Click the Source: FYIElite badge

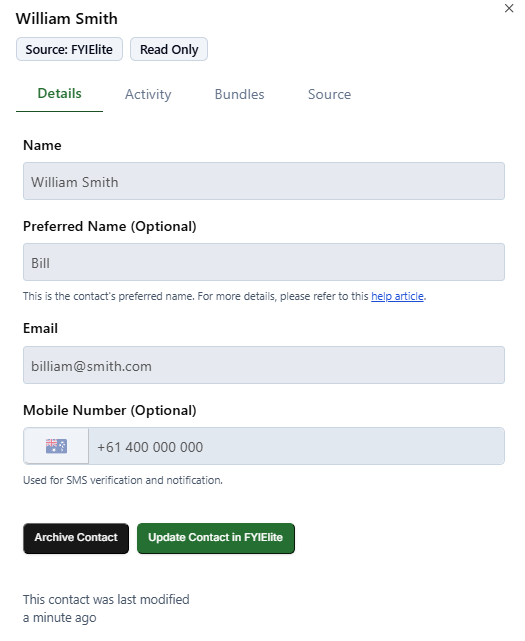69,49
